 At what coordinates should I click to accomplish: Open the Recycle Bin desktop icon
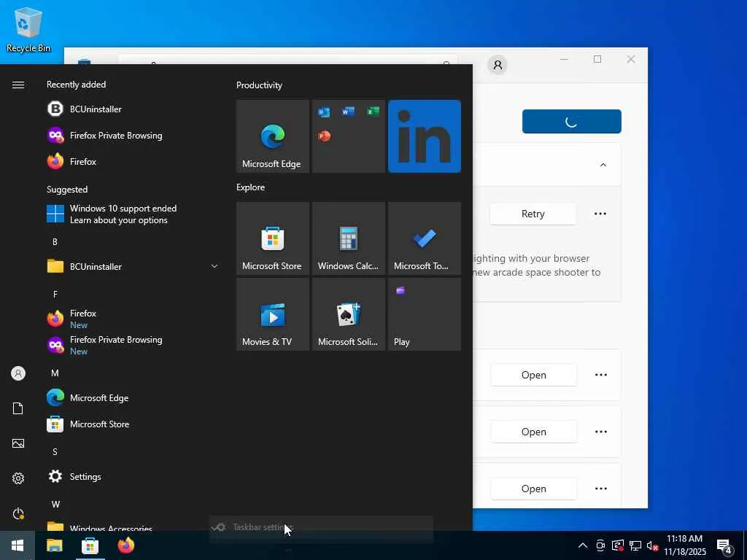28,29
